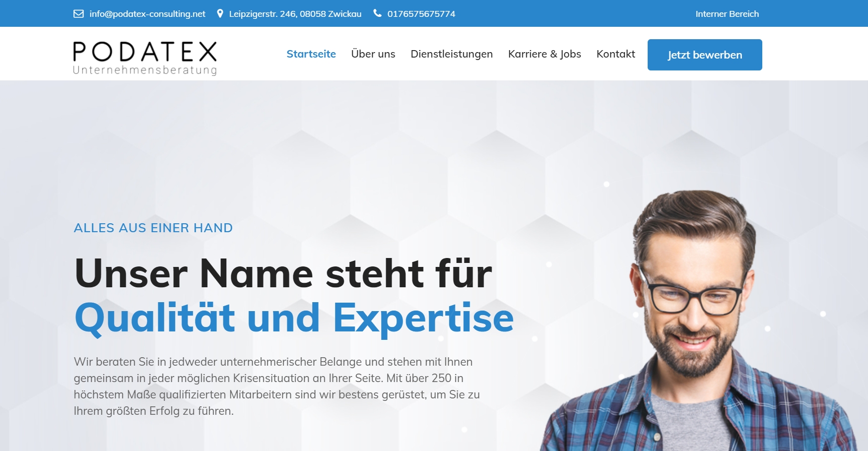The height and width of the screenshot is (451, 868).
Task: Click the PODATEX Unternehmensberatung logo
Action: click(145, 58)
